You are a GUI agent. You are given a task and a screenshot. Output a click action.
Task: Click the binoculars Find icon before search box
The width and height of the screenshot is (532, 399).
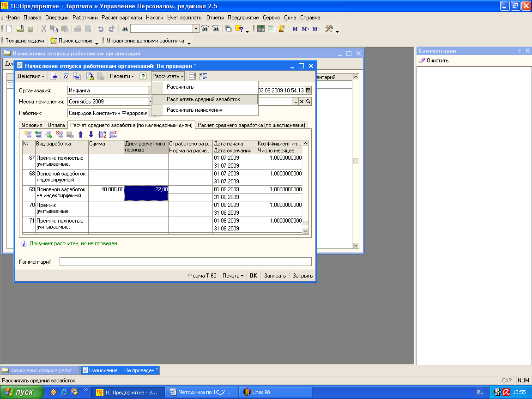[125, 29]
